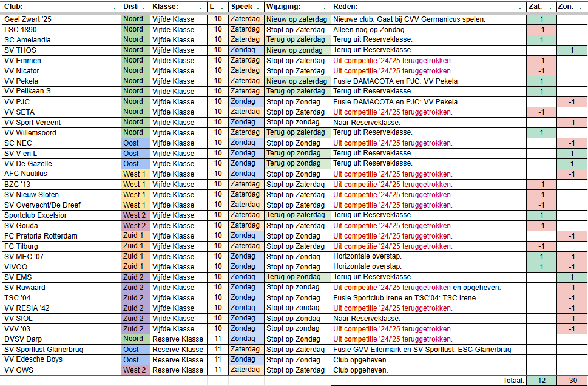
Task: Open the filter for the Klasse column
Action: [x=201, y=7]
